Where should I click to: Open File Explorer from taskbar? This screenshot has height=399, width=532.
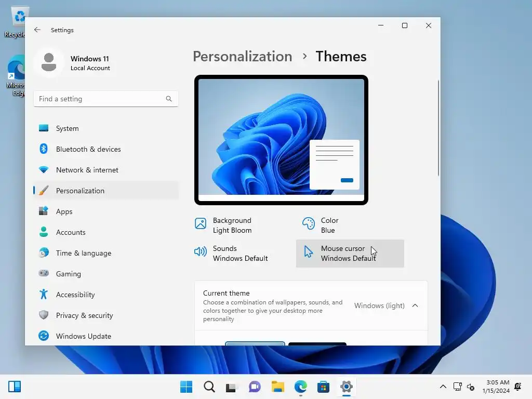[x=278, y=387]
